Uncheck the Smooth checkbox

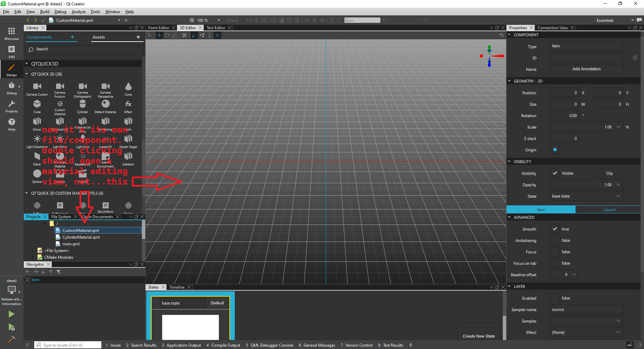(x=555, y=229)
